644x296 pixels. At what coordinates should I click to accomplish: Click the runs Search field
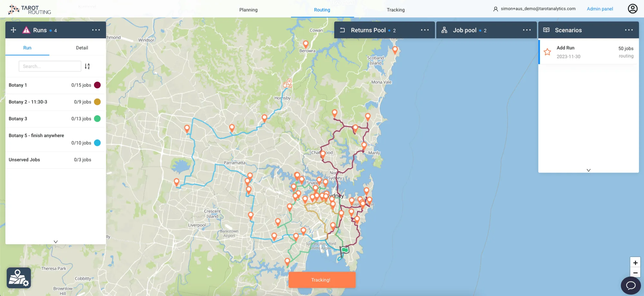click(50, 66)
